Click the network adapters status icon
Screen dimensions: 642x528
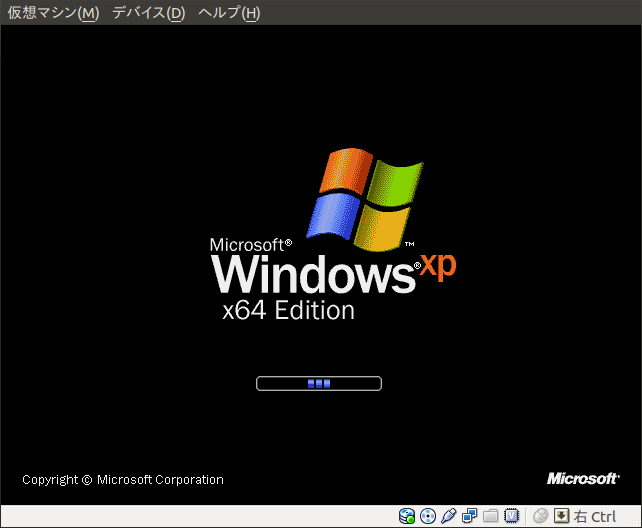coord(470,516)
